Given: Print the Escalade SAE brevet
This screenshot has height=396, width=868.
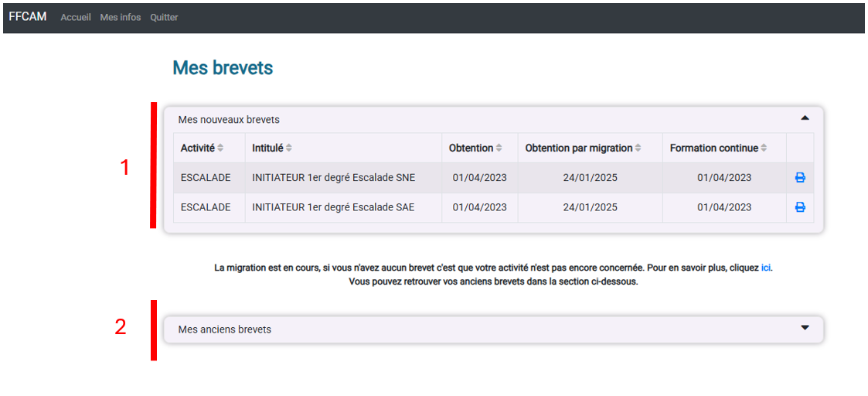Looking at the screenshot, I should coord(800,207).
